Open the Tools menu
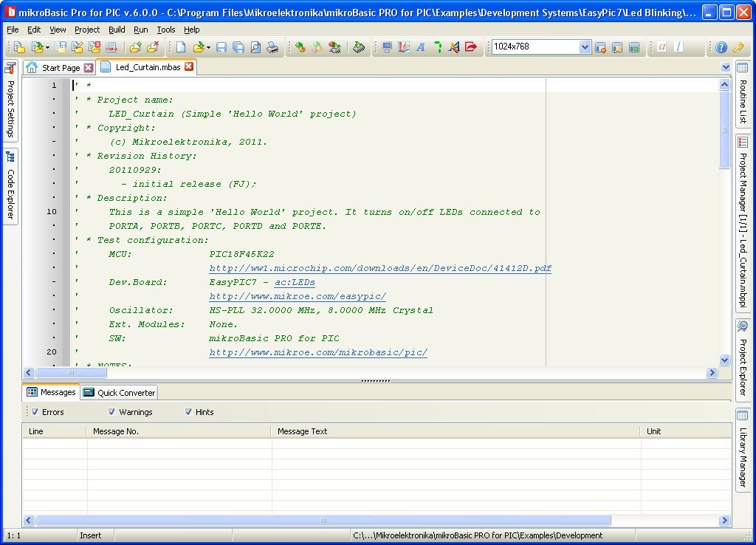This screenshot has height=545, width=756. tap(166, 30)
